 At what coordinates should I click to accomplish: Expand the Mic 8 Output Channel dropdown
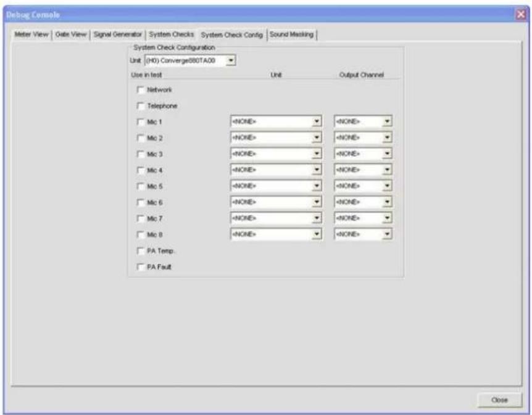tap(363, 234)
